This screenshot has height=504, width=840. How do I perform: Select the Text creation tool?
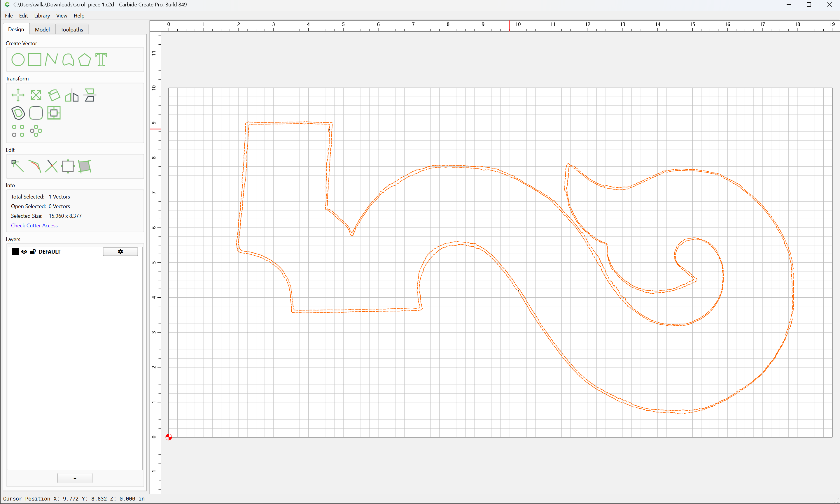(x=101, y=60)
